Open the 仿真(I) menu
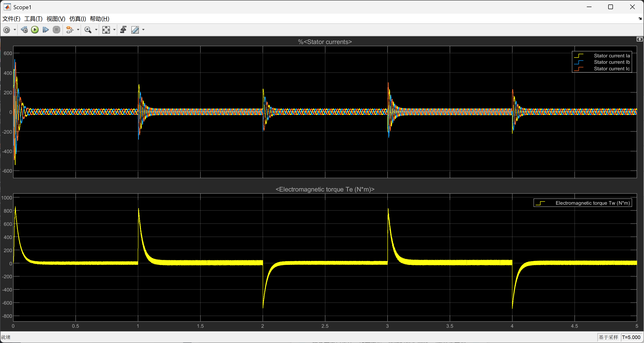 click(77, 19)
